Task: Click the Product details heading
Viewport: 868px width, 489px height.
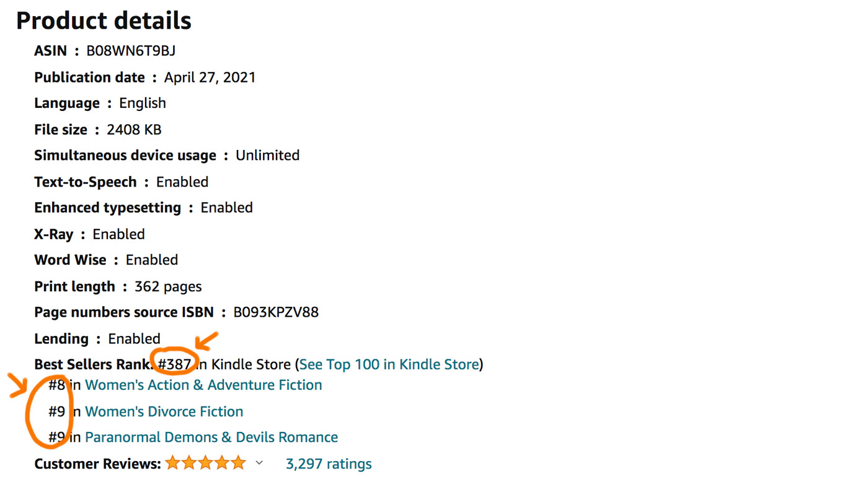Action: click(x=104, y=20)
